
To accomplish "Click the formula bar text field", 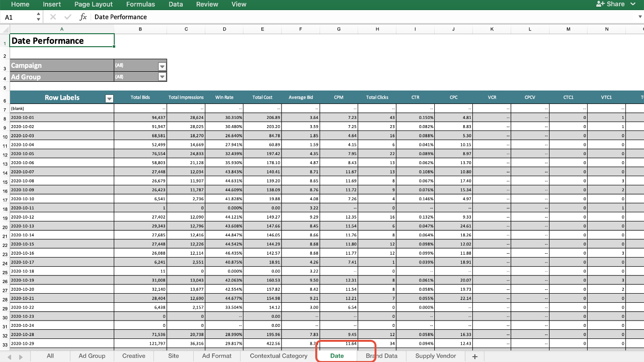I will tap(362, 17).
